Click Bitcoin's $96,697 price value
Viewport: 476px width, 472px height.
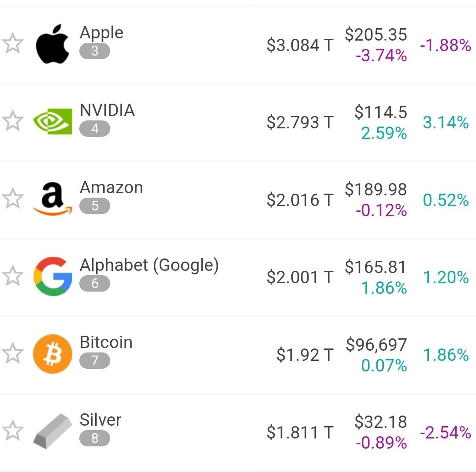(376, 345)
